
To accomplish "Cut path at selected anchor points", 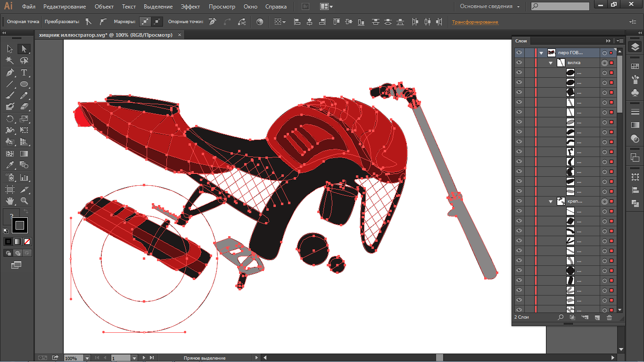I will click(242, 22).
